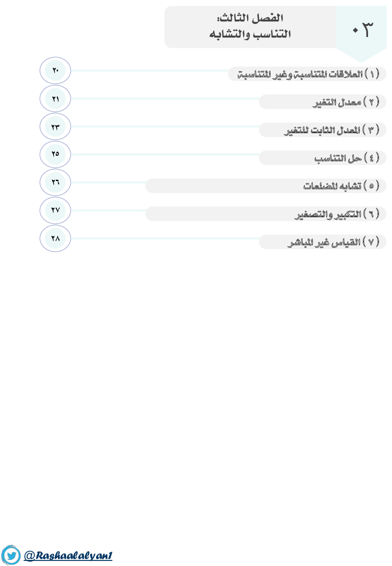The width and height of the screenshot is (392, 566).
Task: Click the large chapter number ٠٣ badge
Action: 362,30
